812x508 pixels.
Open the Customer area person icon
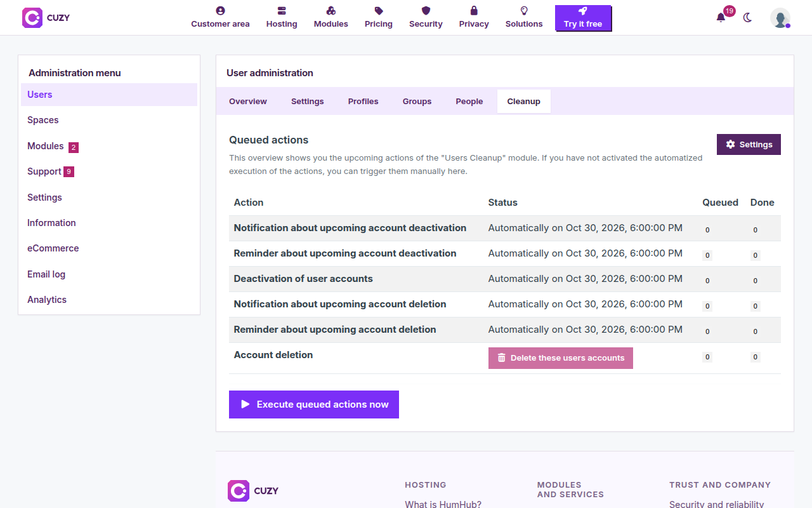click(220, 11)
